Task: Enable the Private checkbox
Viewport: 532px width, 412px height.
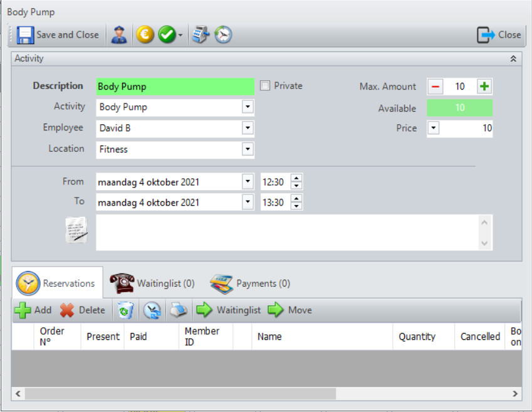Action: click(x=265, y=86)
